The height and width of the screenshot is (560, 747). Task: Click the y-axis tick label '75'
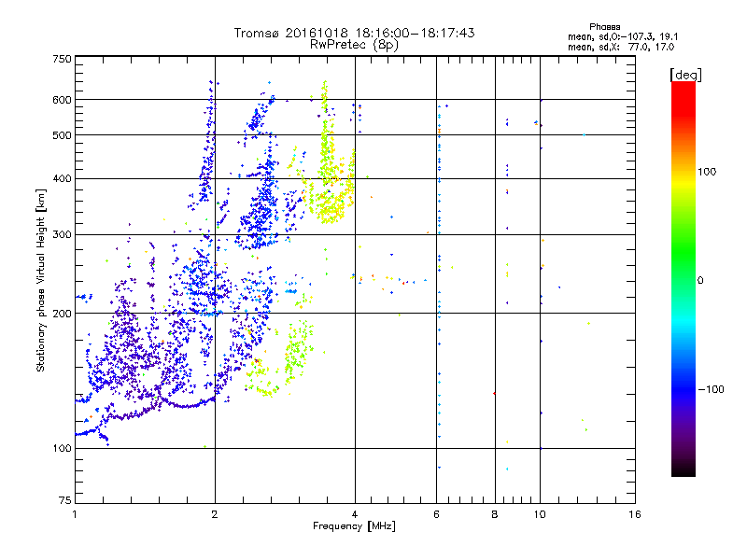click(65, 500)
